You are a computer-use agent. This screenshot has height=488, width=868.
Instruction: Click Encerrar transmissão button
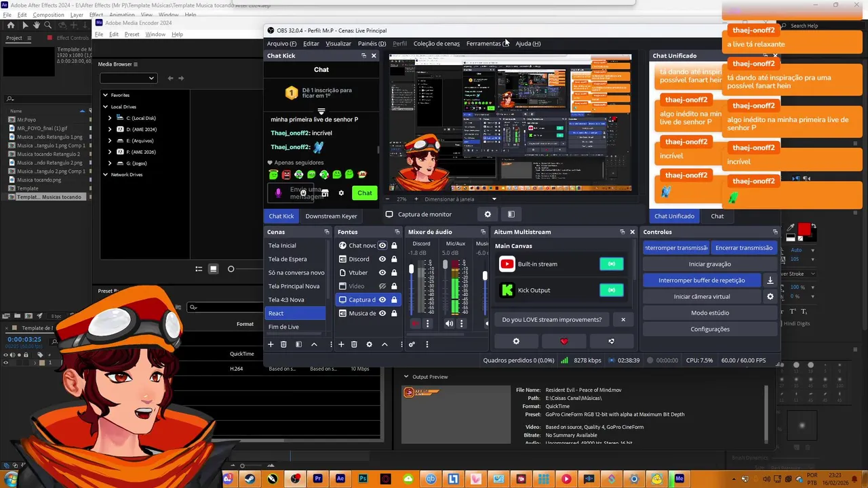pos(744,247)
